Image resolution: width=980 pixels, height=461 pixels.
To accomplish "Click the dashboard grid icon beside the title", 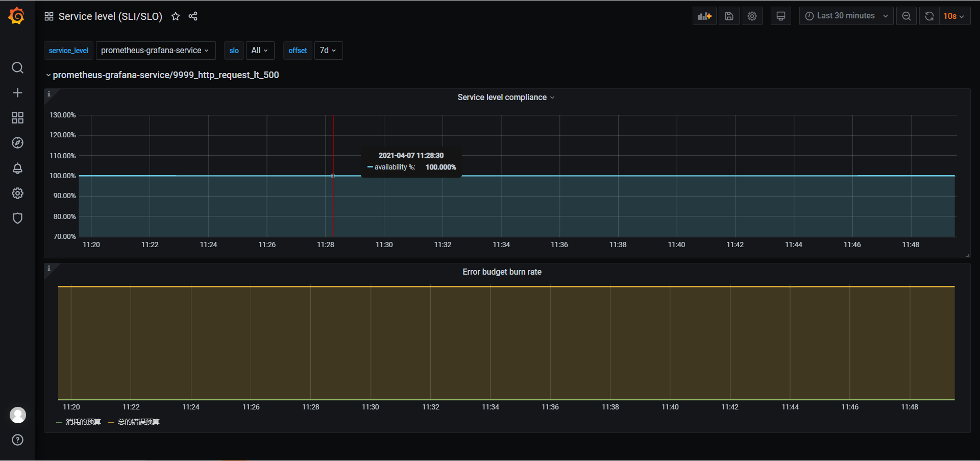I will click(49, 16).
